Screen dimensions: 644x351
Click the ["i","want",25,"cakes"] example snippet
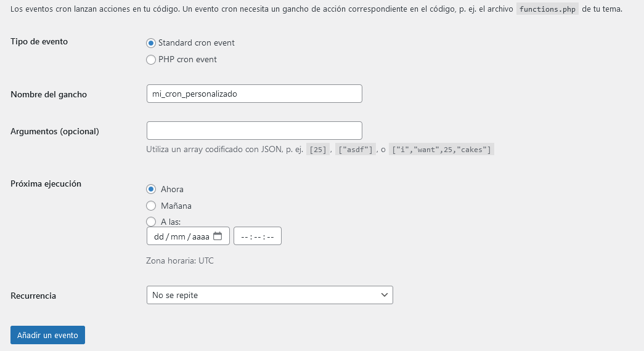click(x=441, y=149)
